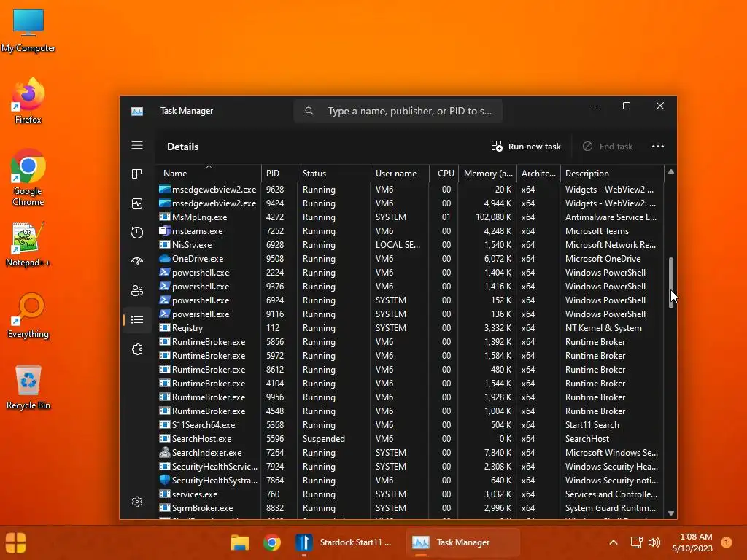747x560 pixels.
Task: Click the End task button
Action: click(608, 146)
